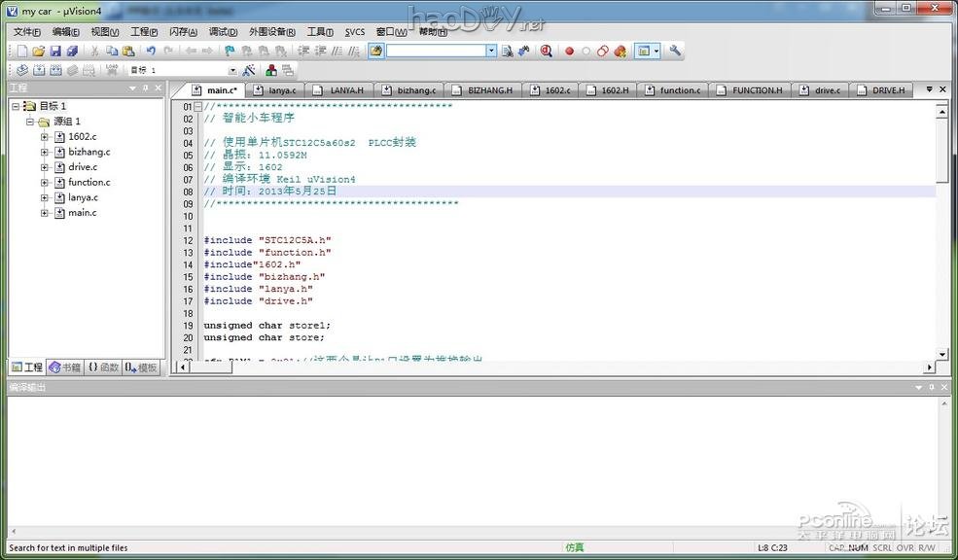Switch to the lanya.c editor tab
Viewport: 958px width, 560px height.
pos(281,90)
